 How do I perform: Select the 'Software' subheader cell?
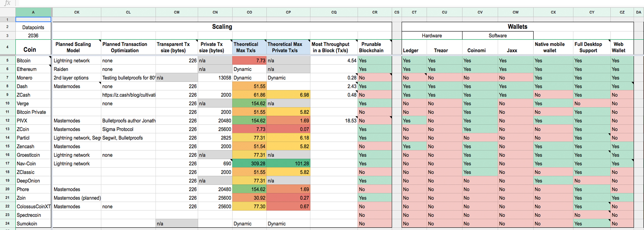[497, 35]
